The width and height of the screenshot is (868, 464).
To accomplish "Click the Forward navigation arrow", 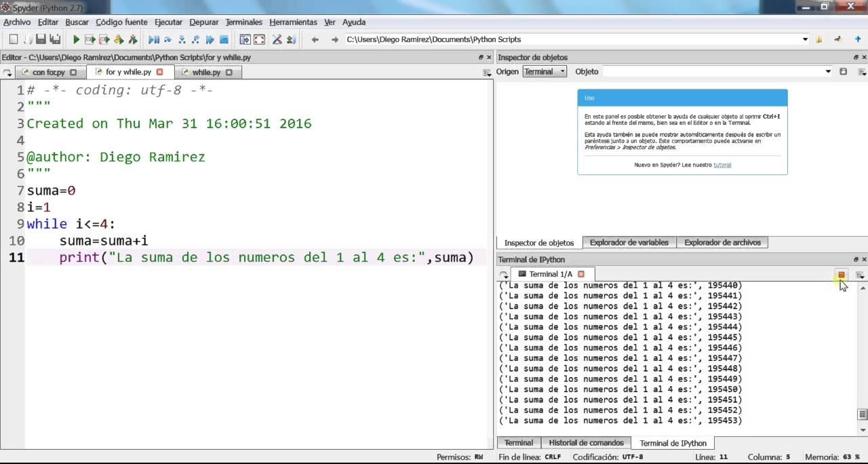I will [334, 39].
